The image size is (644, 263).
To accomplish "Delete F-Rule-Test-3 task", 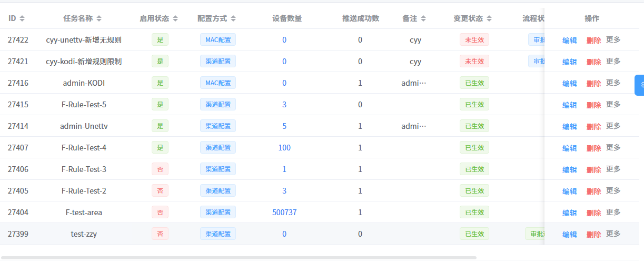I will tap(593, 169).
